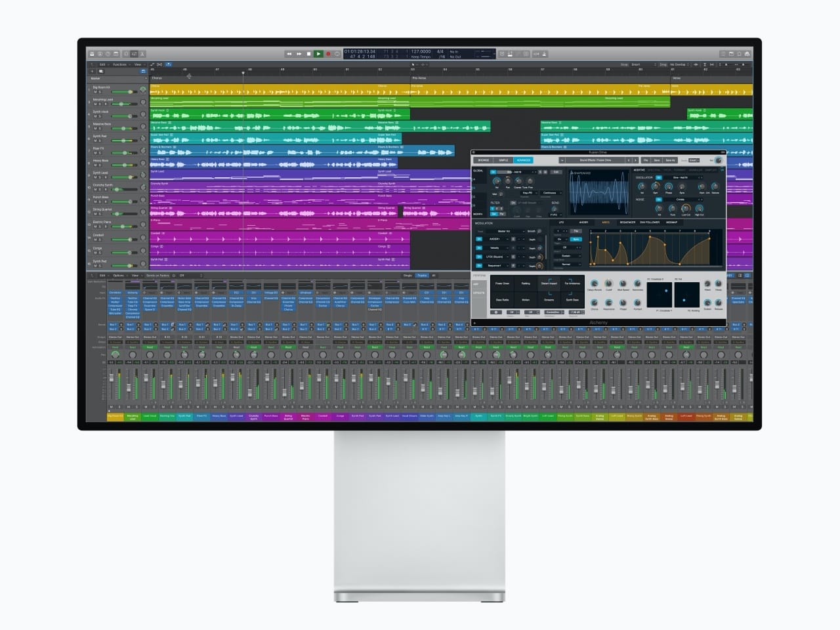Toggle Alchemy source A On button
Viewport: 840px width, 630px height.
(x=493, y=172)
